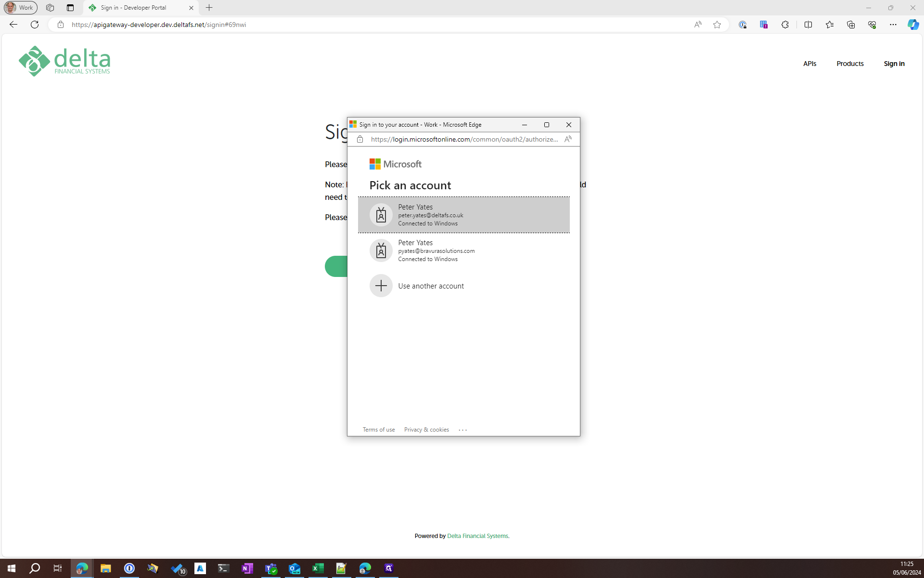Click the read aloud icon in the sign-in popup
Viewport: 924px width, 578px height.
[x=568, y=139]
